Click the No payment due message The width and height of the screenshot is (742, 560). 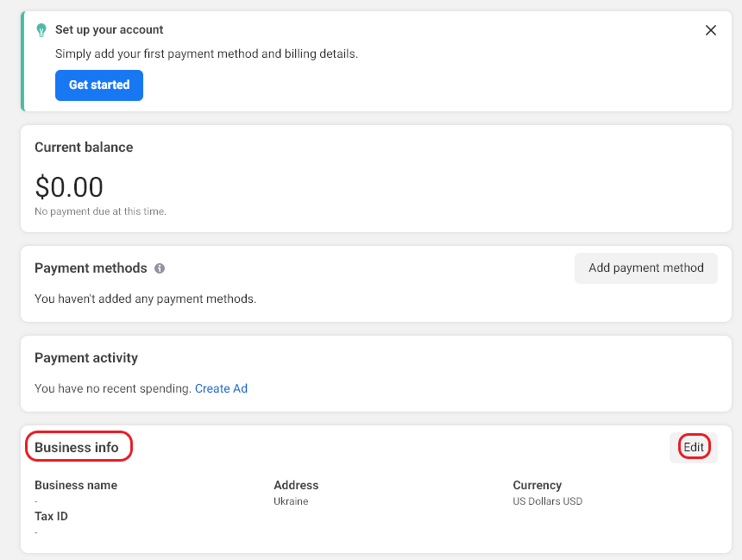(100, 211)
